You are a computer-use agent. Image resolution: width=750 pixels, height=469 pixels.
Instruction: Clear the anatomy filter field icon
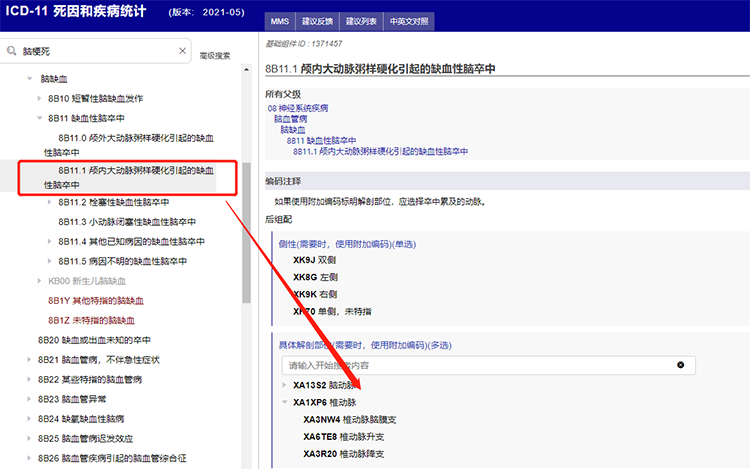[680, 365]
